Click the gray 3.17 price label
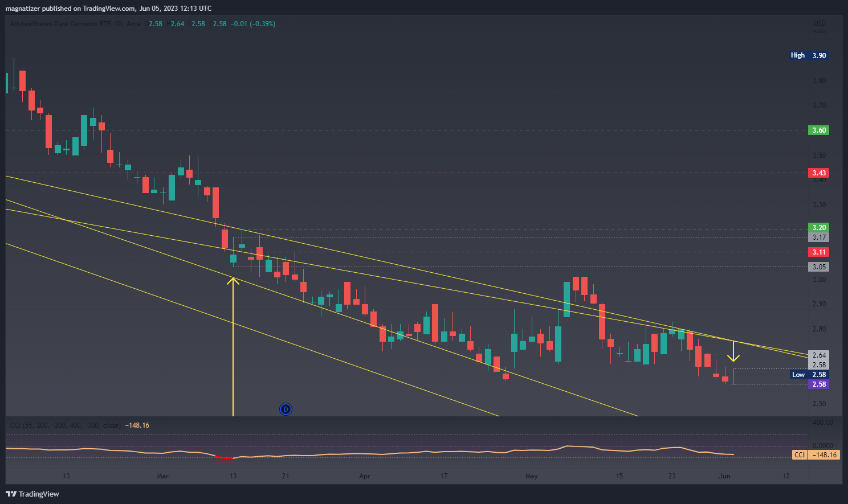The height and width of the screenshot is (504, 848). coord(819,237)
